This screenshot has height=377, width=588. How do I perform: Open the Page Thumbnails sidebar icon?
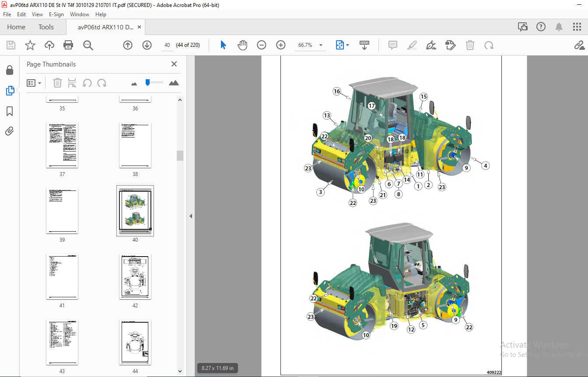pos(10,91)
